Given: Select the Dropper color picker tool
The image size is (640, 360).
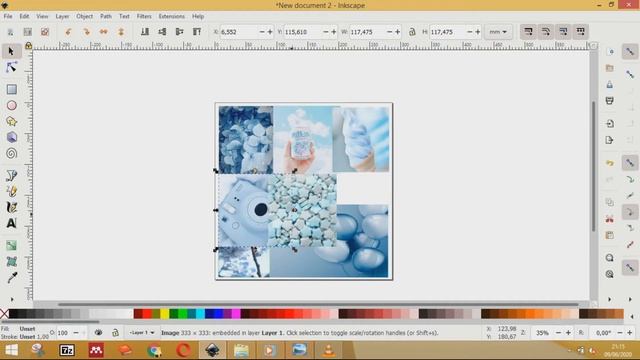Looking at the screenshot, I should coord(11,278).
